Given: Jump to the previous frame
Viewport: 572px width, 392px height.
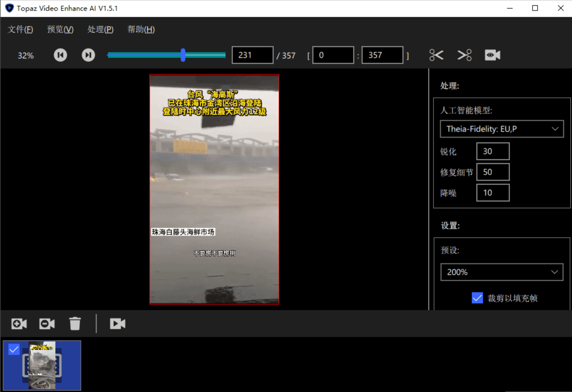Looking at the screenshot, I should (60, 55).
